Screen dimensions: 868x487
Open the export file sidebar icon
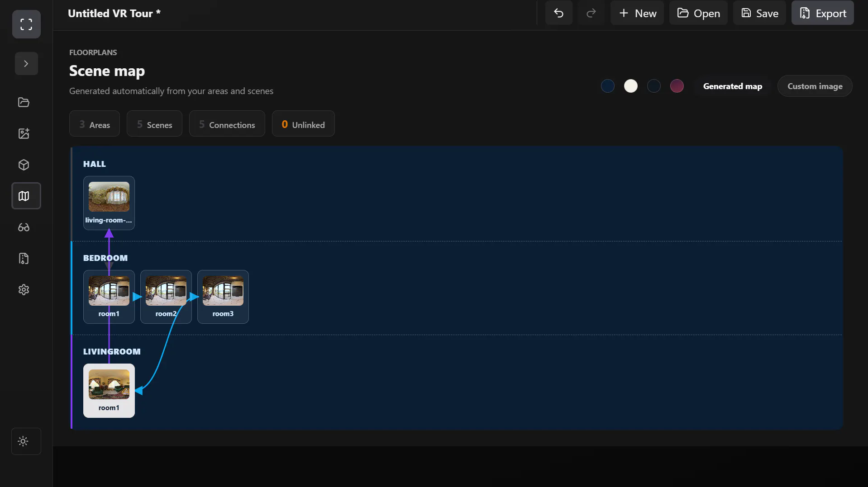[24, 258]
